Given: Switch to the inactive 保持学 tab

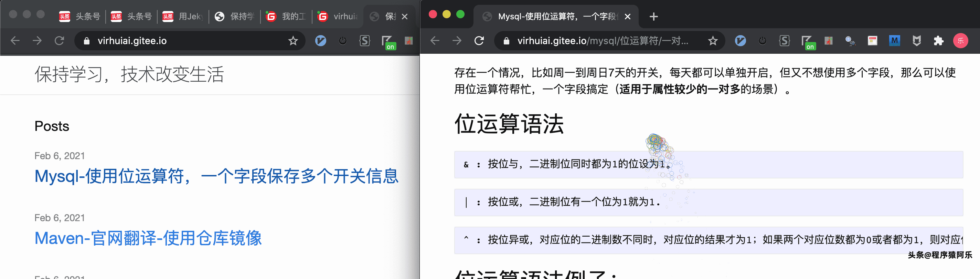Looking at the screenshot, I should 235,17.
